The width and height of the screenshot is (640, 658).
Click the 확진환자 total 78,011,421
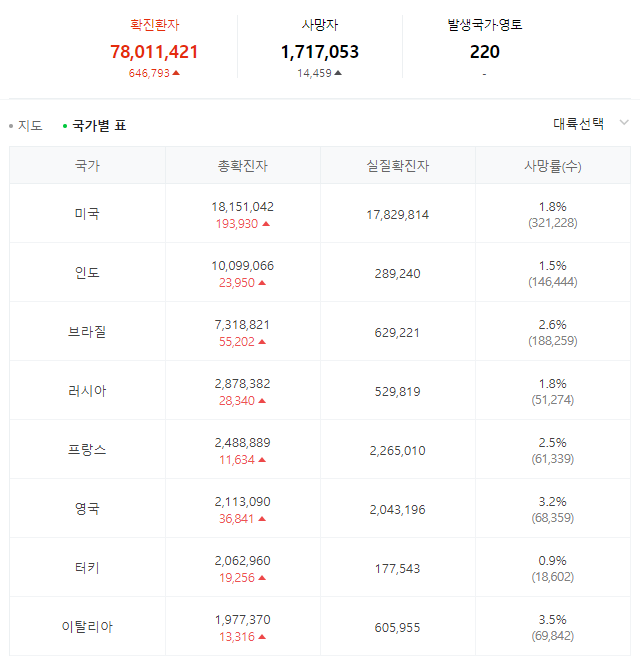pyautogui.click(x=155, y=52)
